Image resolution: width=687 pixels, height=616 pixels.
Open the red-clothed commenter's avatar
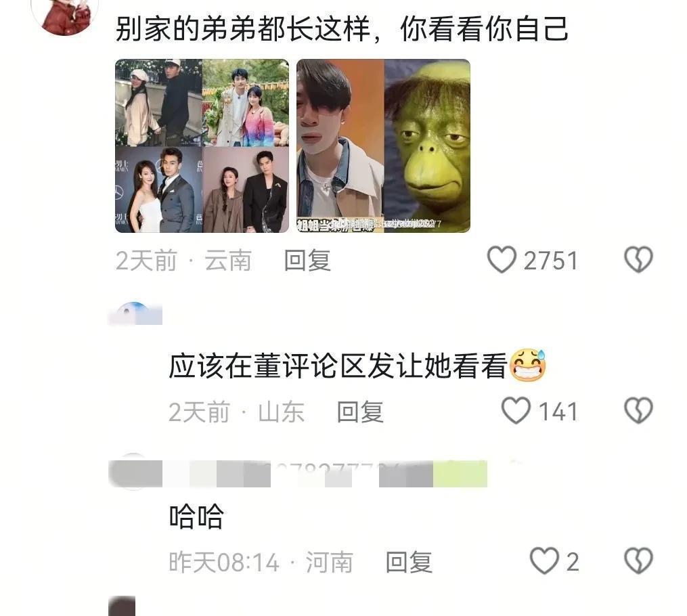[65, 16]
